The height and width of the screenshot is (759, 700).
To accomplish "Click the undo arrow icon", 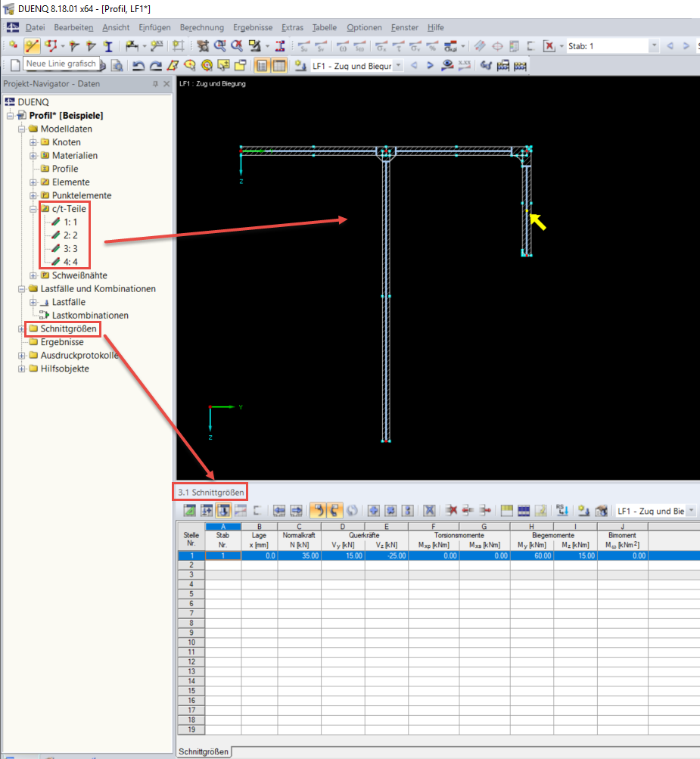I will pyautogui.click(x=138, y=65).
